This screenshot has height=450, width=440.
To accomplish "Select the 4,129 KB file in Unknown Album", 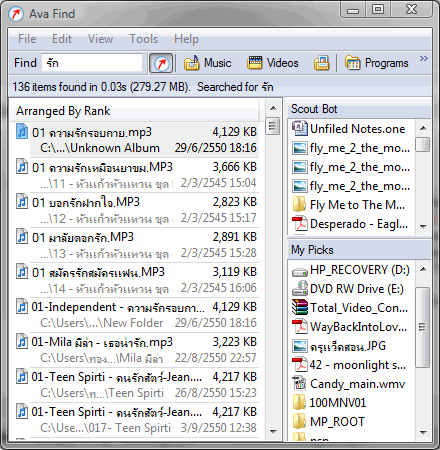I will coord(137,140).
